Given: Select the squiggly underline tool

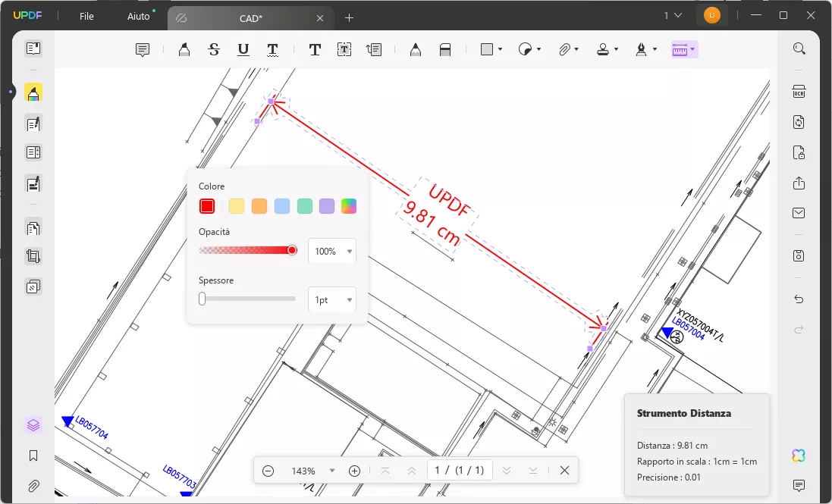Looking at the screenshot, I should (x=272, y=50).
